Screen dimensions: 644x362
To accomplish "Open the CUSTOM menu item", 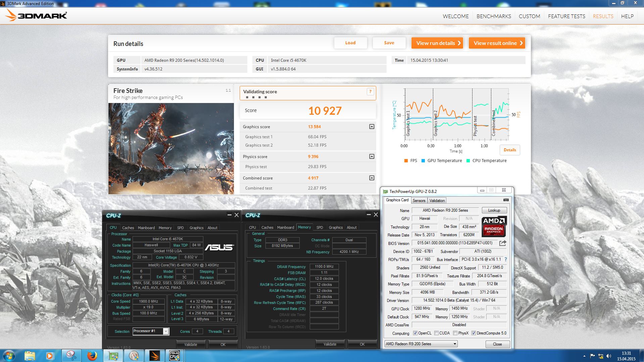I will coord(529,16).
